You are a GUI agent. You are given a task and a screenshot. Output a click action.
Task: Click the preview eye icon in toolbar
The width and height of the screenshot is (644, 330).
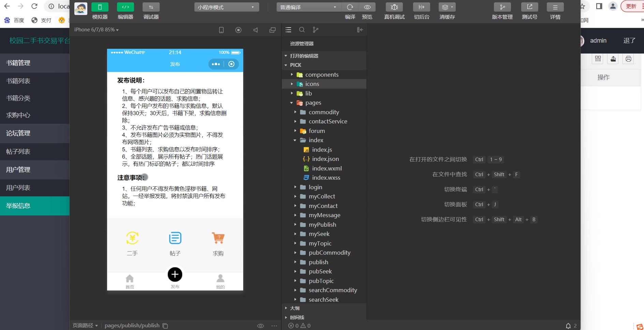[x=367, y=7]
